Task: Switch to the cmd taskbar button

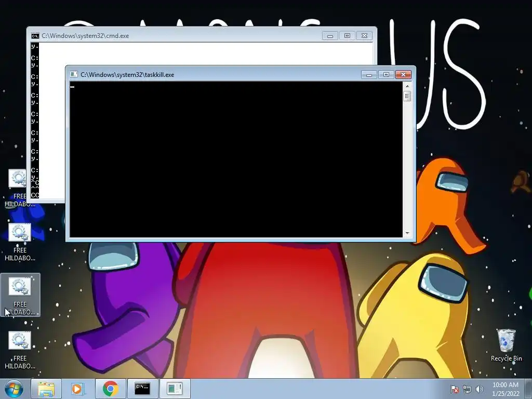Action: click(x=142, y=389)
